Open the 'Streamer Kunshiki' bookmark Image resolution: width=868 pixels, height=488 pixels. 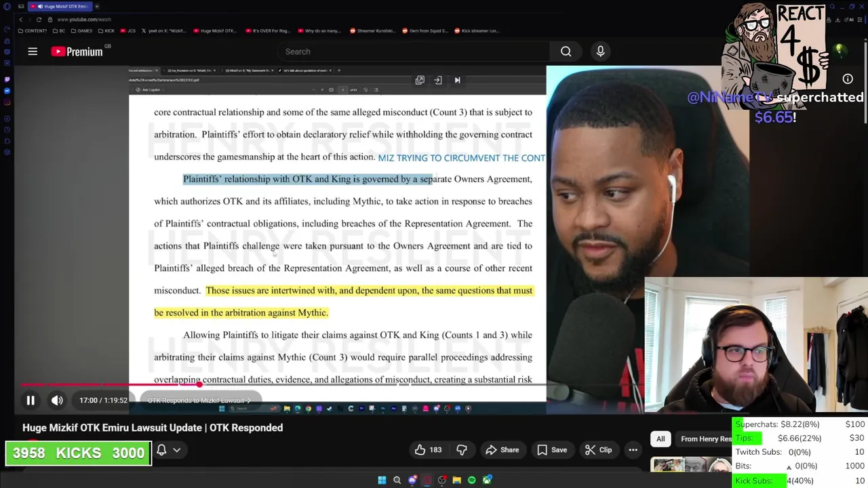pos(374,30)
